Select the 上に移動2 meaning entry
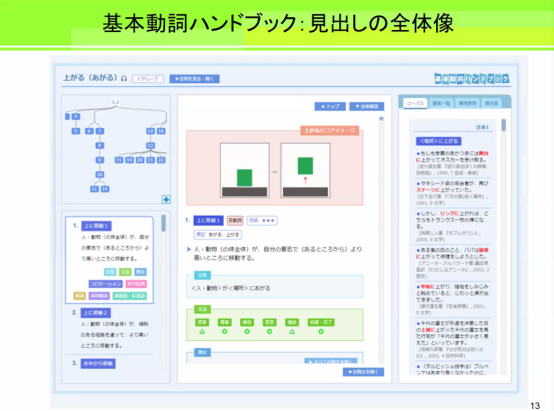This screenshot has height=411, width=554. tap(96, 313)
